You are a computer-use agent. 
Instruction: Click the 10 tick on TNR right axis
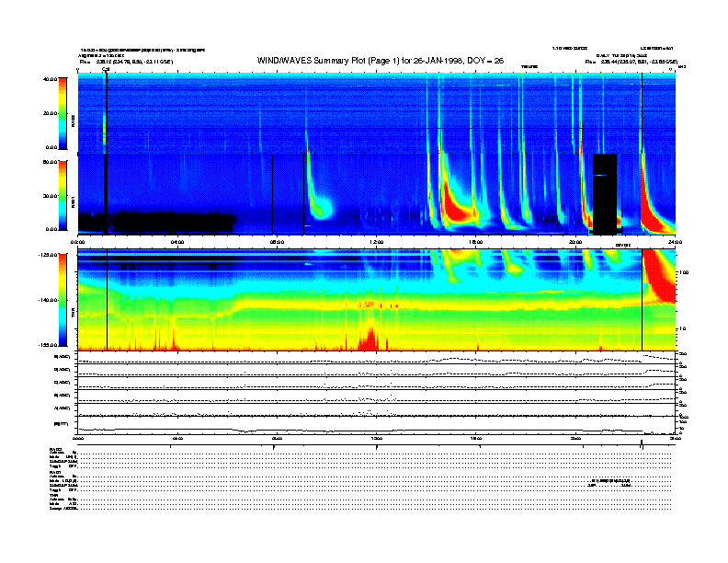[x=682, y=329]
